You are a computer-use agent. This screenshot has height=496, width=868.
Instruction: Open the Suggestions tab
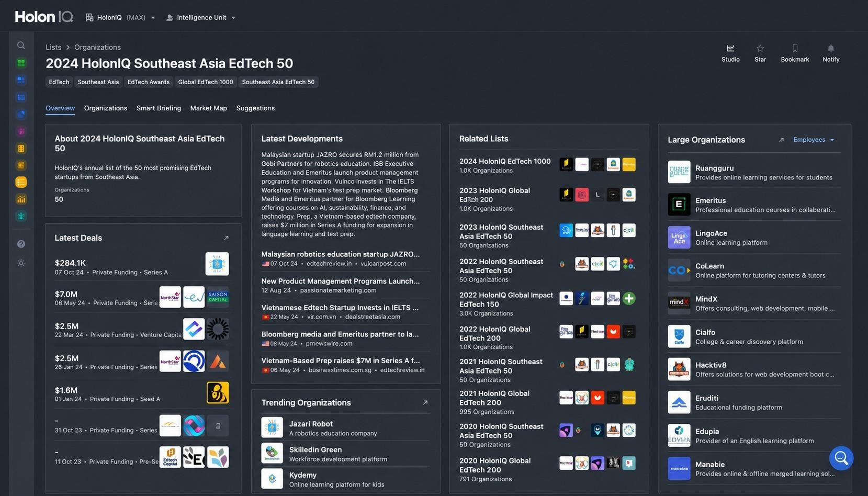(255, 108)
